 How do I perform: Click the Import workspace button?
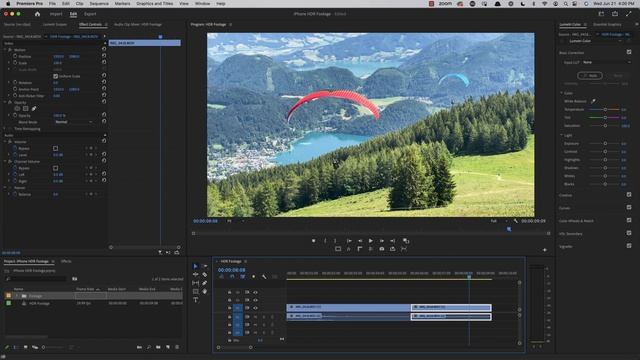[x=56, y=14]
